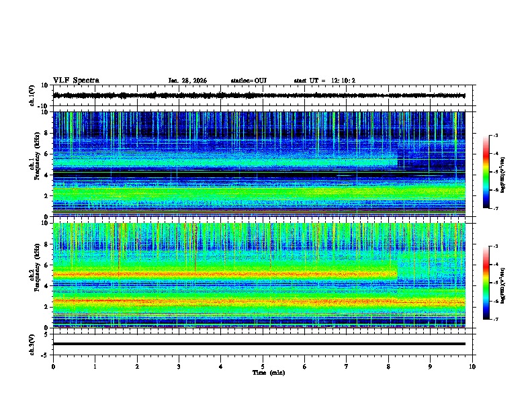
Task: Click the "-3" label on ch.1 color scale
Action: pyautogui.click(x=495, y=135)
